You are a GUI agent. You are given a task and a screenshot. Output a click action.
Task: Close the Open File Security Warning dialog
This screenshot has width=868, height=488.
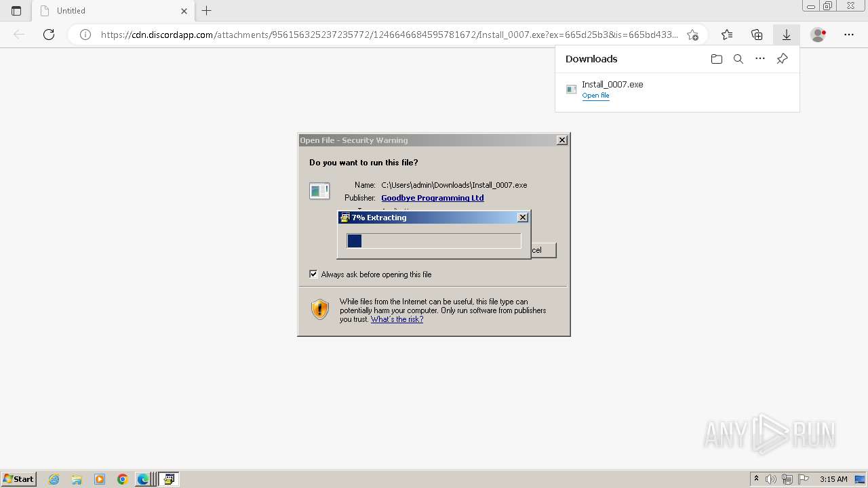(x=562, y=140)
